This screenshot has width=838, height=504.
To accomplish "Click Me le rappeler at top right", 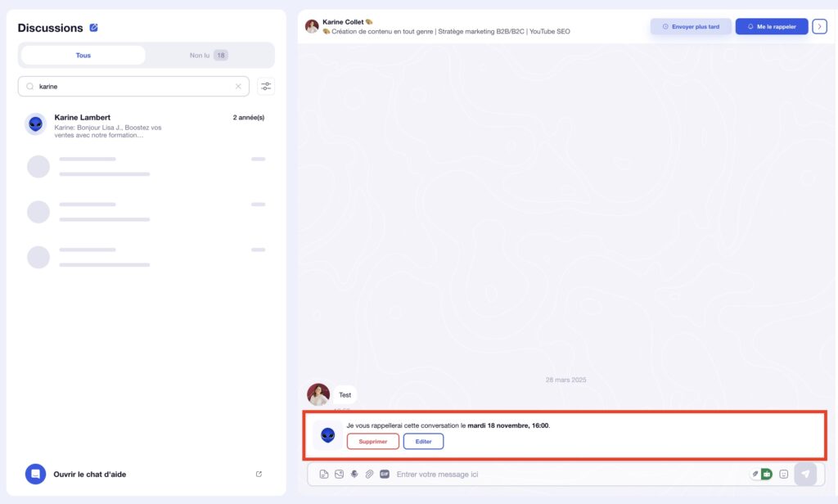I will [770, 25].
